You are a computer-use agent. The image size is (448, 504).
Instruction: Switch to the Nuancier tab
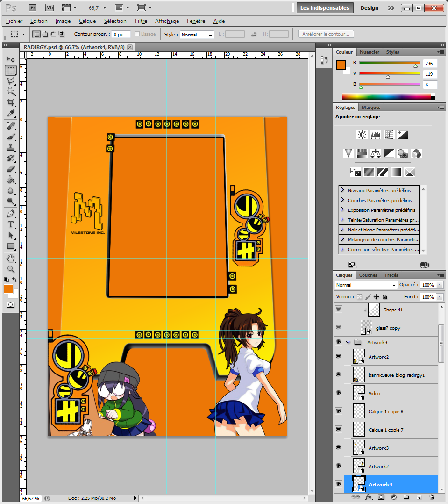pos(370,52)
